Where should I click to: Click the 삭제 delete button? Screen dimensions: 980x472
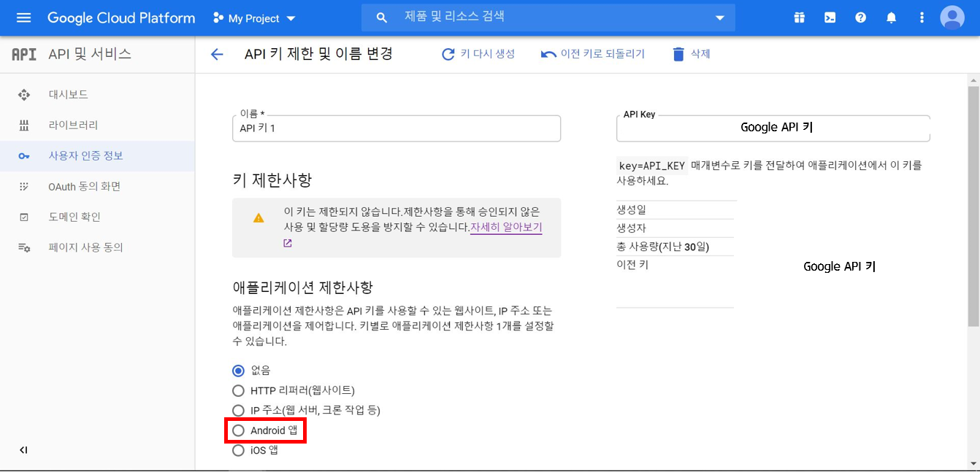tap(692, 54)
